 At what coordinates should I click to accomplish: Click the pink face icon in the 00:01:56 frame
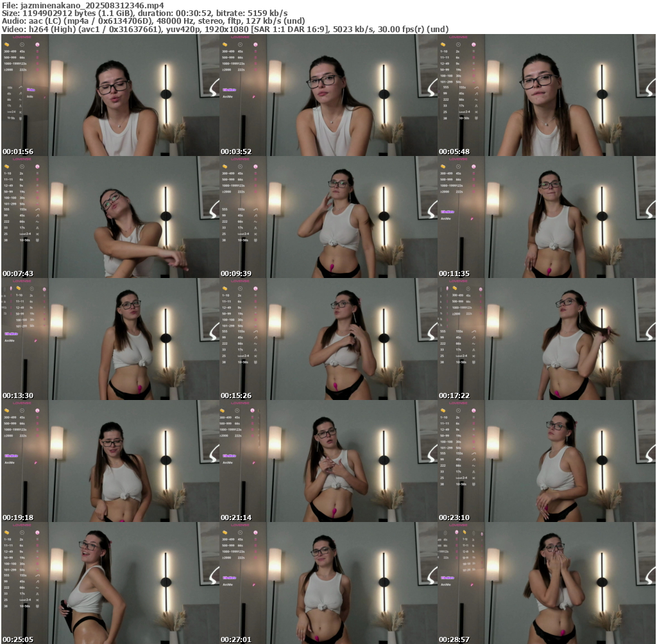37,44
